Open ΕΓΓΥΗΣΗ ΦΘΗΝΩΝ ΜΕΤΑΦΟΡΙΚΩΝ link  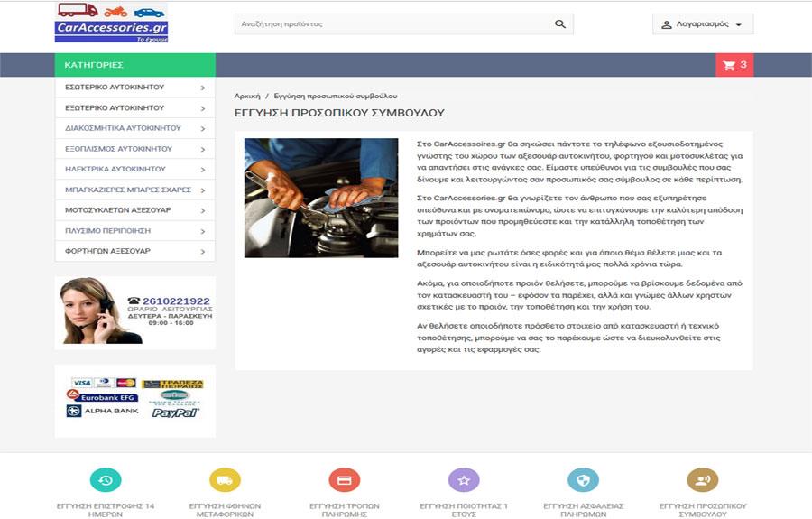pos(225,510)
